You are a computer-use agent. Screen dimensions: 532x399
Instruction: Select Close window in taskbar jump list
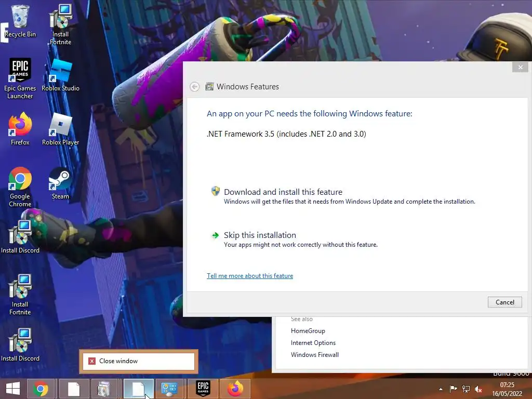pos(138,361)
